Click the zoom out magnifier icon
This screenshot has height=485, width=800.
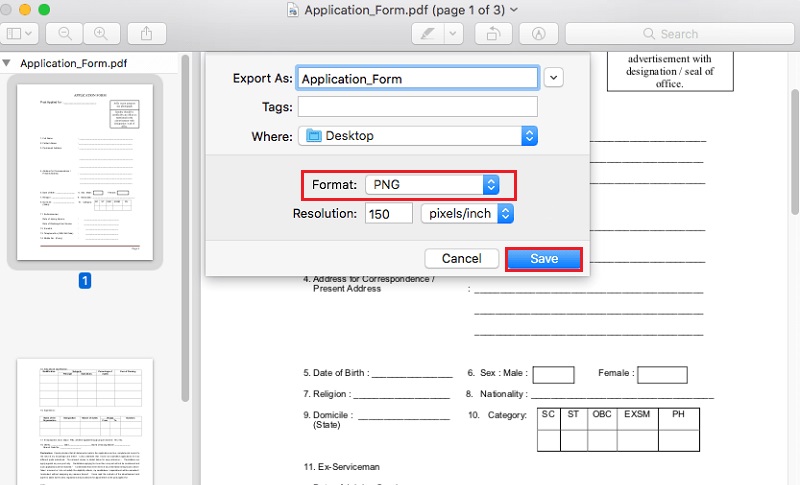tap(64, 34)
